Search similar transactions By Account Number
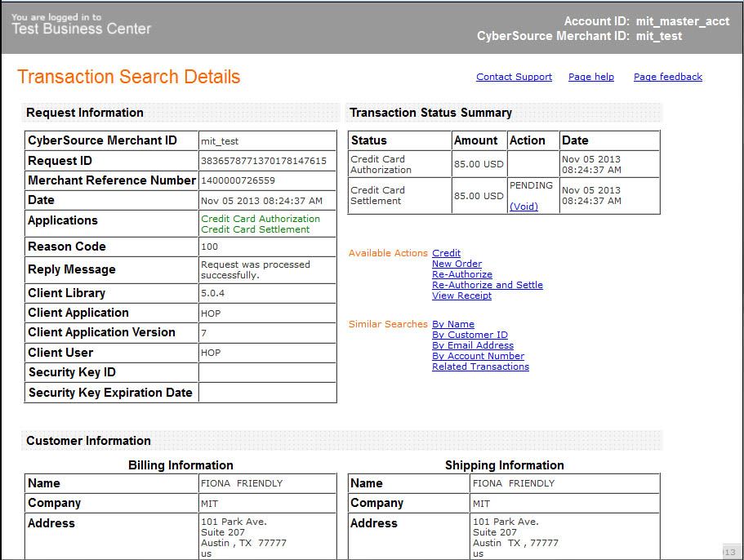 click(478, 356)
